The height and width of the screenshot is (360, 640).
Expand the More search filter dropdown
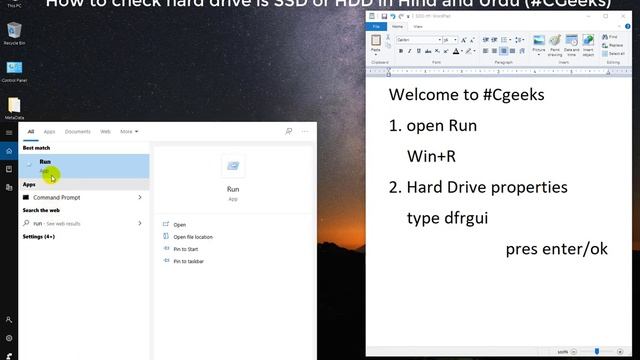pos(129,131)
